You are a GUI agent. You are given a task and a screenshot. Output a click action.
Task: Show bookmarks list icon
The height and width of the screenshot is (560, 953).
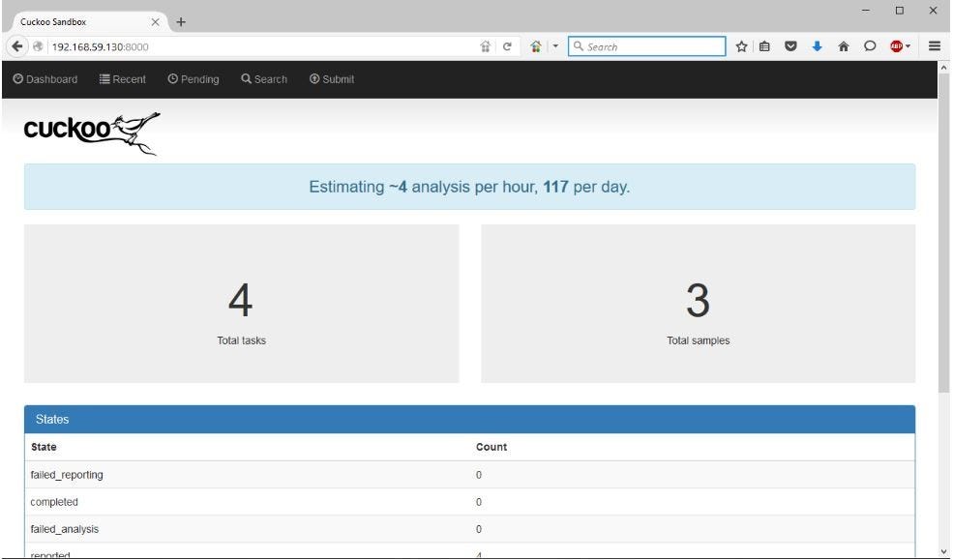click(x=764, y=46)
